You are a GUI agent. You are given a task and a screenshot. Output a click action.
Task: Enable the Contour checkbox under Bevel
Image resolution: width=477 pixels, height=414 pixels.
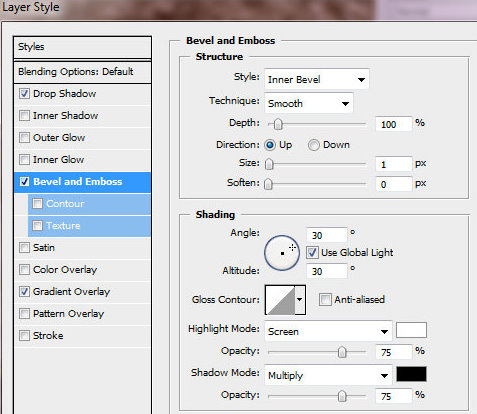tap(37, 204)
